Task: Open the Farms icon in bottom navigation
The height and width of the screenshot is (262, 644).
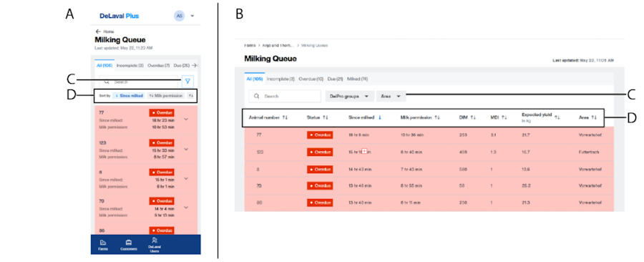Action: click(x=103, y=242)
